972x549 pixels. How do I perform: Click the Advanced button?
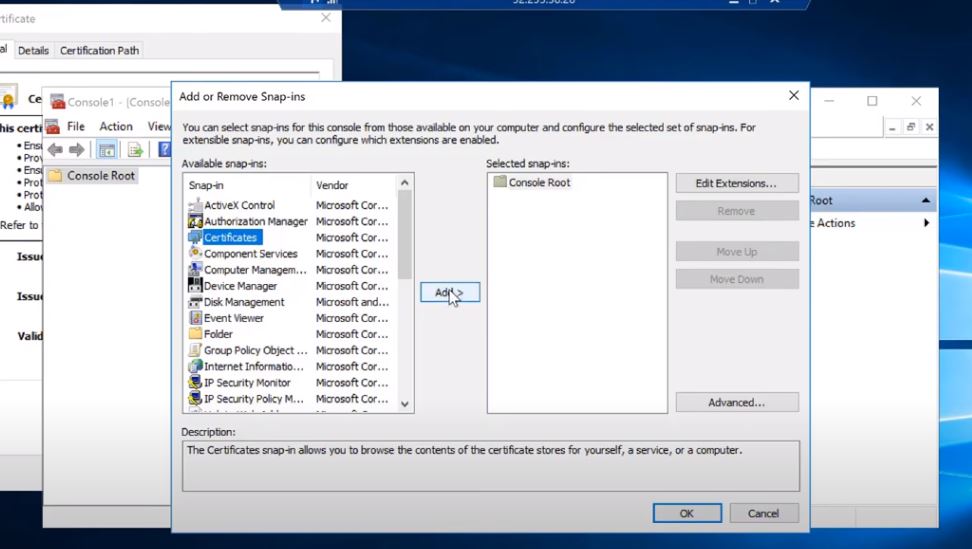pos(737,402)
